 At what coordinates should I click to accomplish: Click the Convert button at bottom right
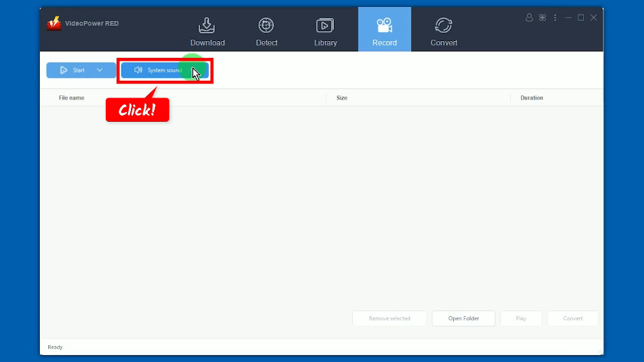pyautogui.click(x=573, y=318)
